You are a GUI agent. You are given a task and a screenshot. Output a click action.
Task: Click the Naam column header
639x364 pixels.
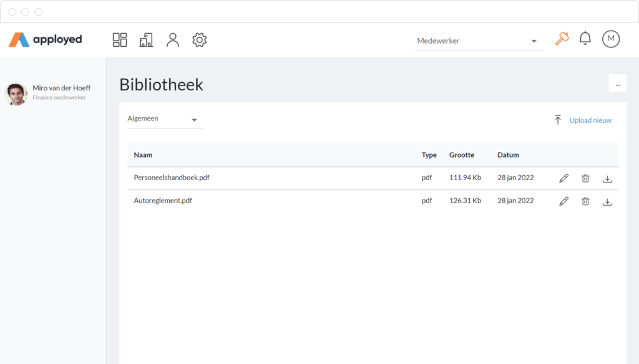143,155
